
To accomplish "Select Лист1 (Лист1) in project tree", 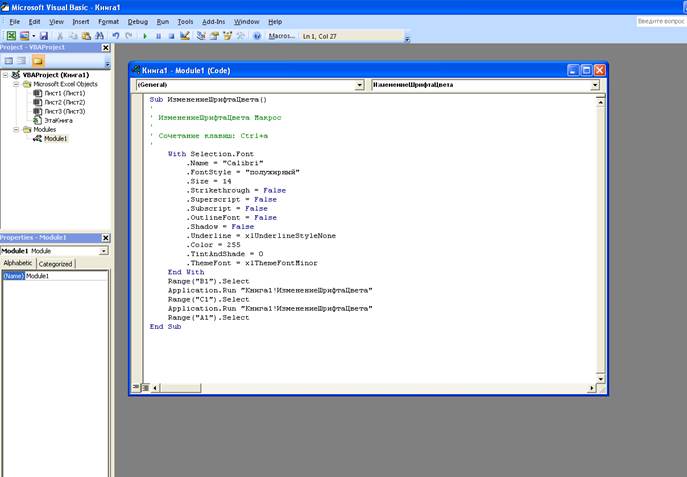I will tap(64, 93).
